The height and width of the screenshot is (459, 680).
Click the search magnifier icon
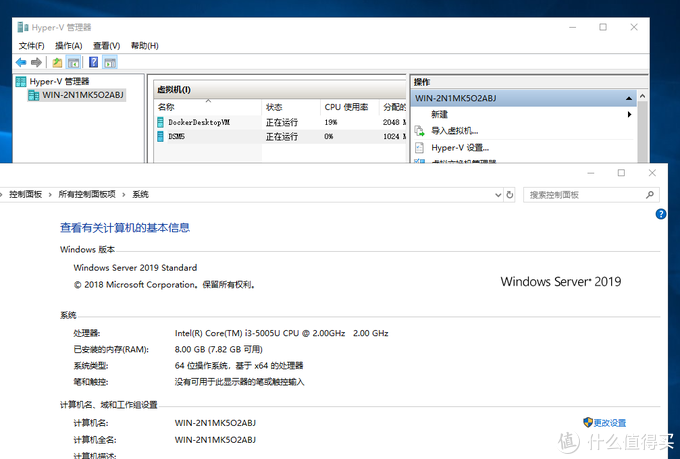[x=650, y=195]
